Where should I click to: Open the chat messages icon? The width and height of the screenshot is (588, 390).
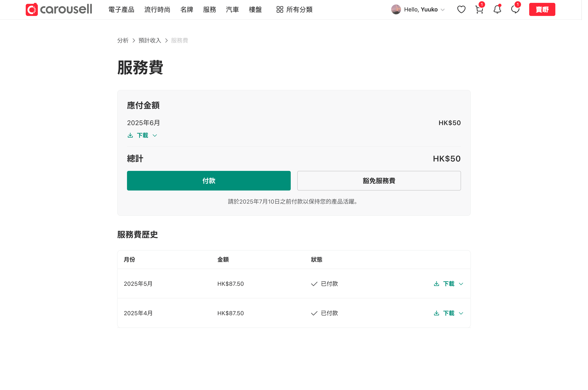tap(515, 9)
